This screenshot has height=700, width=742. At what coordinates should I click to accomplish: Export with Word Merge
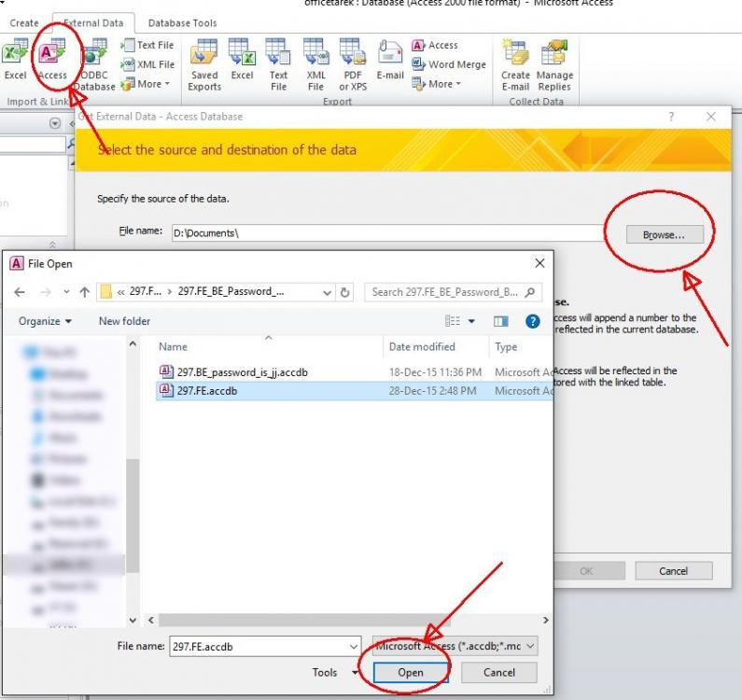point(449,64)
